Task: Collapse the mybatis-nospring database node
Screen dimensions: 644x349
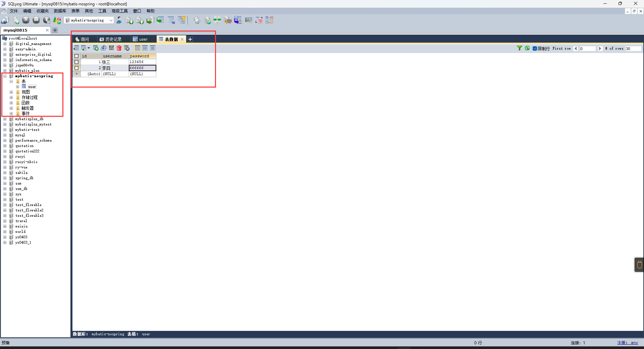Action: pos(5,76)
